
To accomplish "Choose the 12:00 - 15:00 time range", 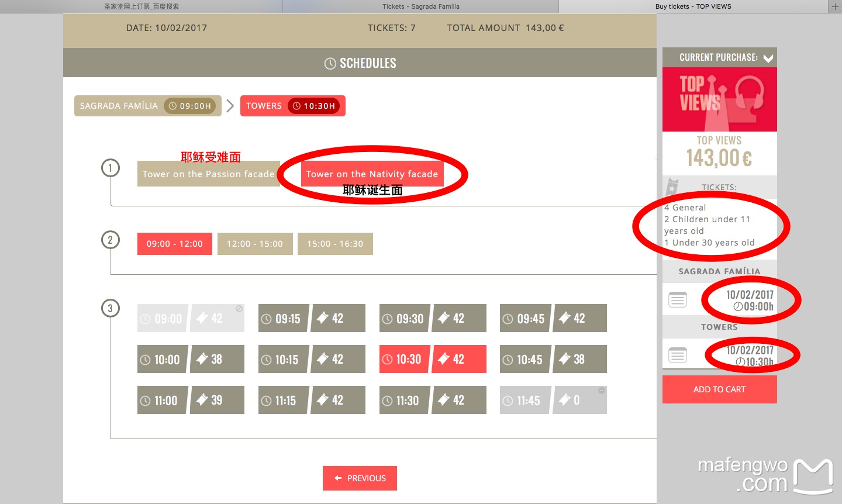I will pos(255,244).
